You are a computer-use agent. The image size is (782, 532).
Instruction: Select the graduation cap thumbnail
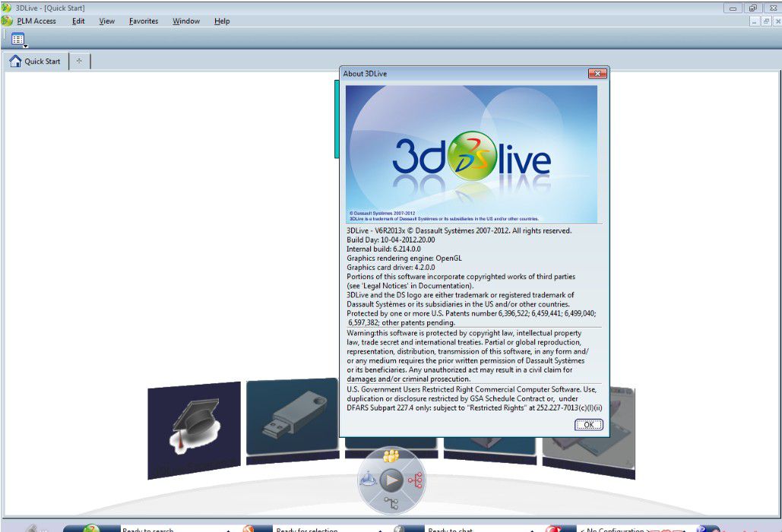click(x=195, y=430)
